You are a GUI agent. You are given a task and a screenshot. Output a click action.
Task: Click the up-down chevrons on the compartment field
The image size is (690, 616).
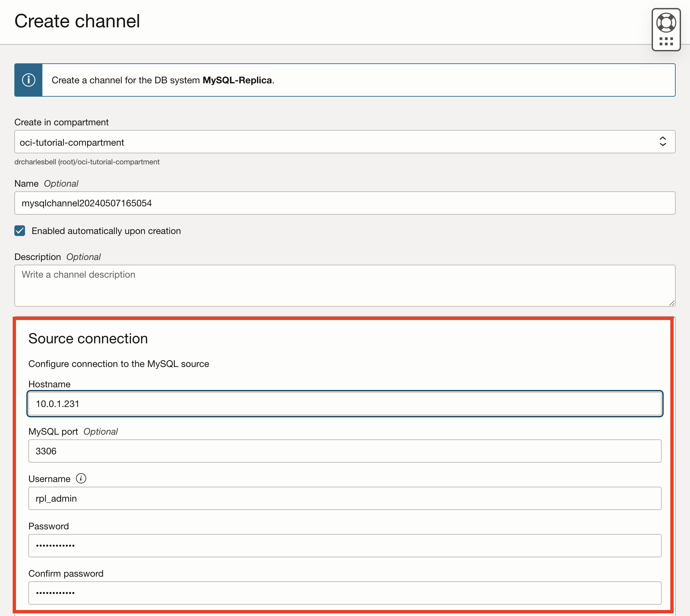tap(662, 142)
